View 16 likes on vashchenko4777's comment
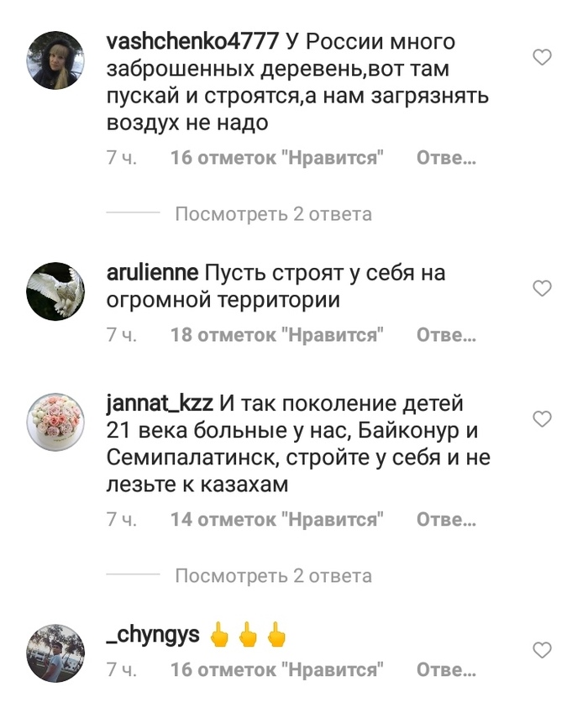Image resolution: width=588 pixels, height=713 pixels. pyautogui.click(x=277, y=158)
